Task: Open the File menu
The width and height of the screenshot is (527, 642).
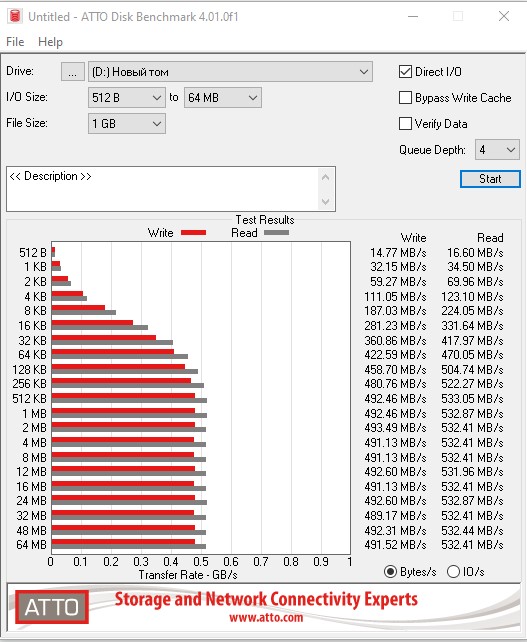Action: (x=15, y=42)
